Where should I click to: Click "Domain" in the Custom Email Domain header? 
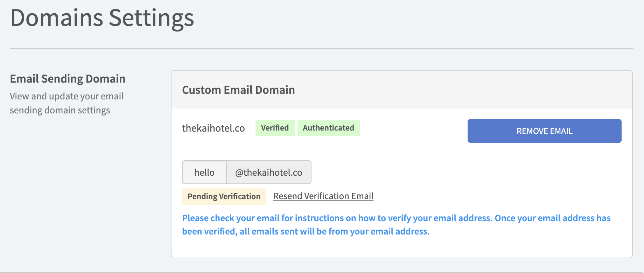tap(275, 90)
